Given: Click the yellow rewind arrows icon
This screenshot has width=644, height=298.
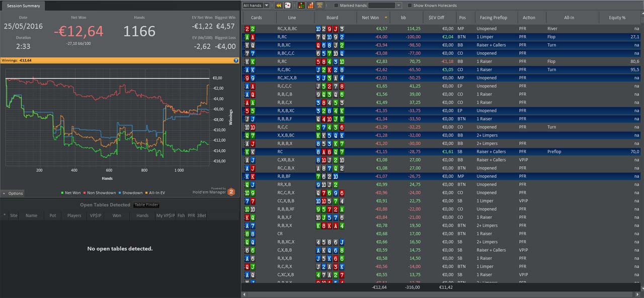Looking at the screenshot, I should pyautogui.click(x=278, y=6).
